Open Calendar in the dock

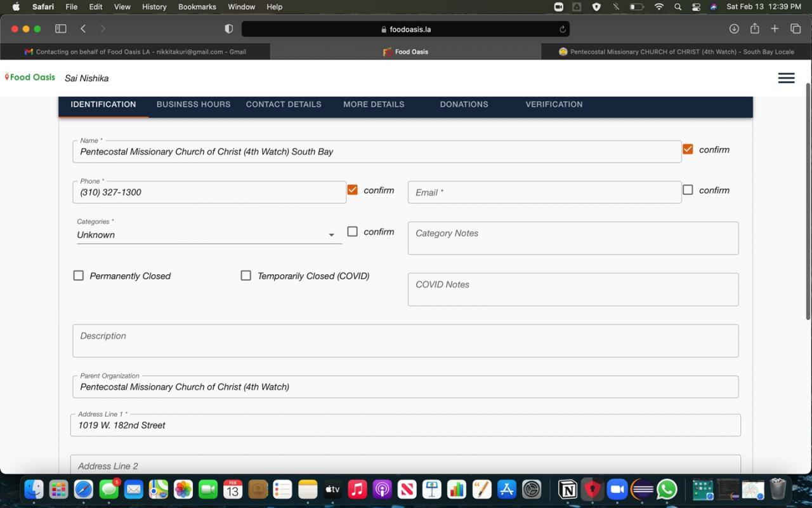point(232,489)
